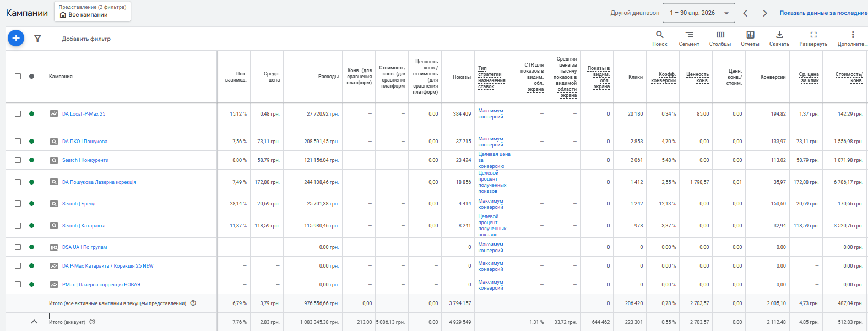Sort by the Коэфф. конверсии header
The image size is (868, 331).
click(663, 77)
